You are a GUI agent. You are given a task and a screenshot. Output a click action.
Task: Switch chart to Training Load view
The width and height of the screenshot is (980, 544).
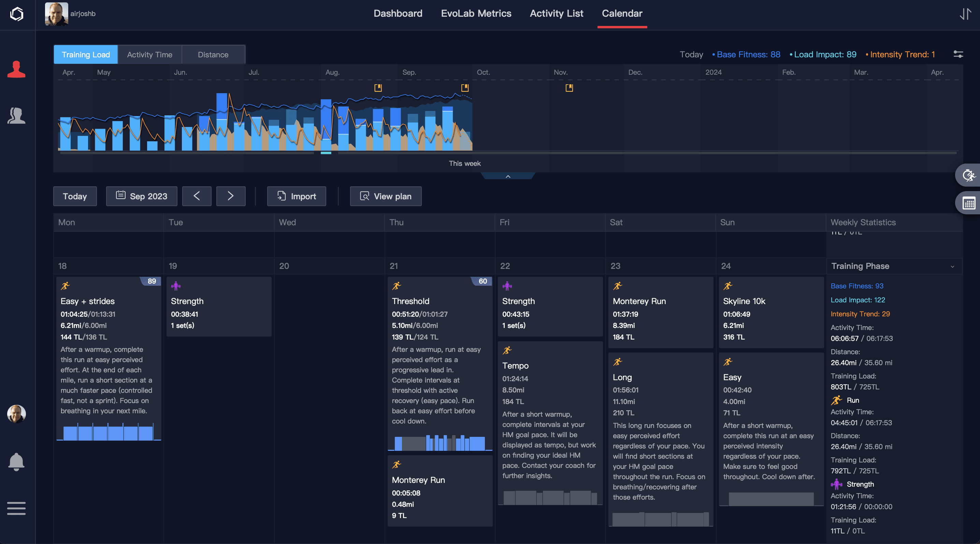click(86, 54)
